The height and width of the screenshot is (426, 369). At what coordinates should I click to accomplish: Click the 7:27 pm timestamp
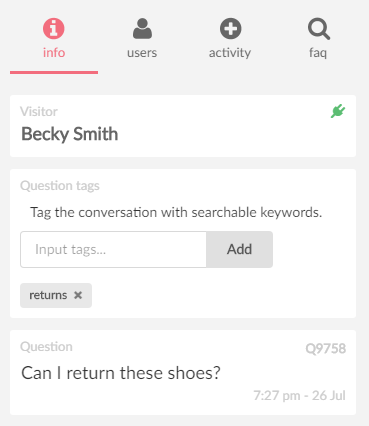click(x=299, y=396)
